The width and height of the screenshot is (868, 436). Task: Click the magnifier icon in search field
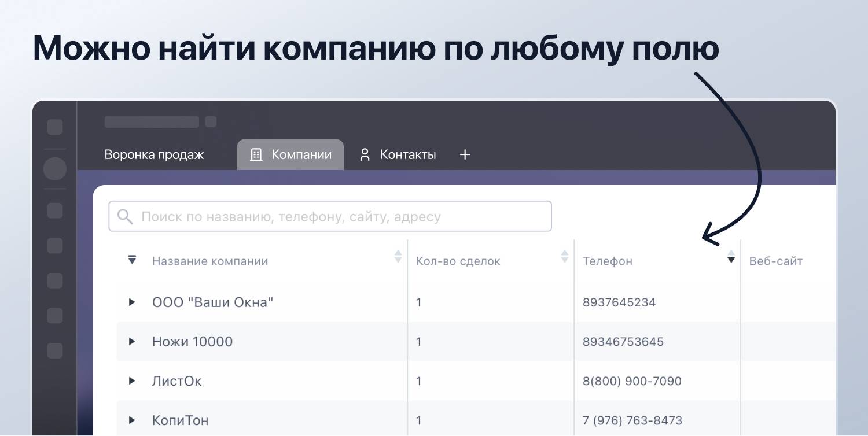click(124, 217)
